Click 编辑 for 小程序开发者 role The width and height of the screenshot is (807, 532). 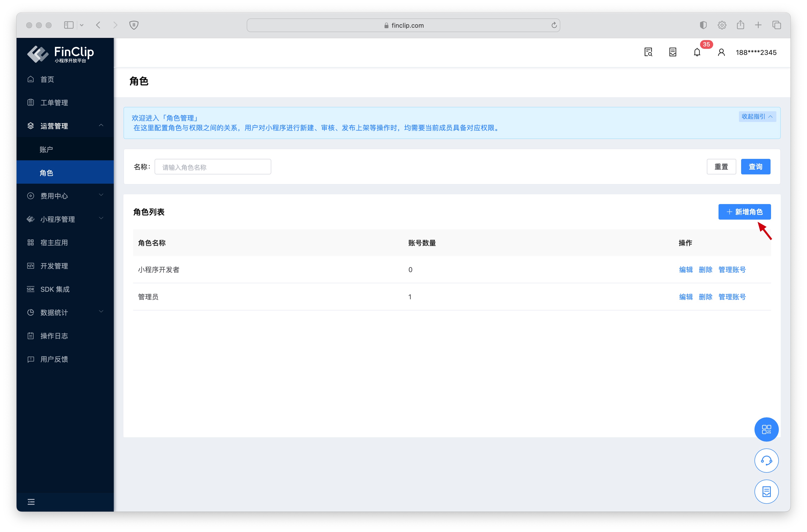click(685, 269)
